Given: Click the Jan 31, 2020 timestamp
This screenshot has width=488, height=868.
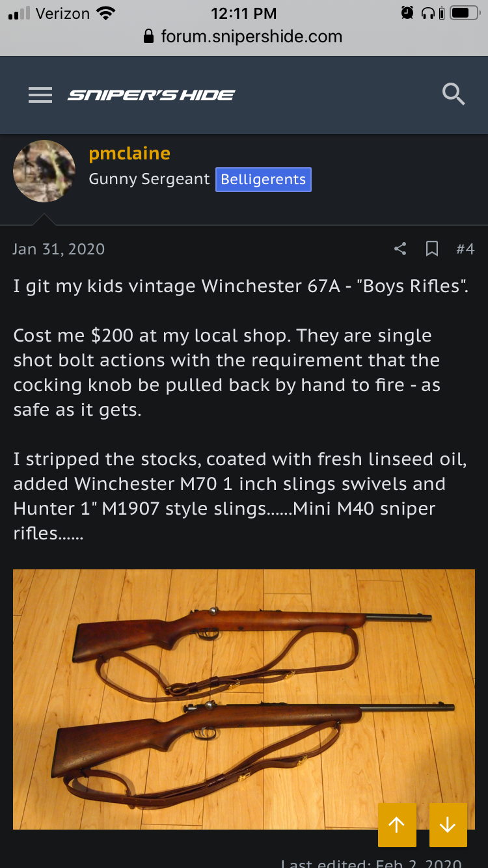Looking at the screenshot, I should click(59, 249).
